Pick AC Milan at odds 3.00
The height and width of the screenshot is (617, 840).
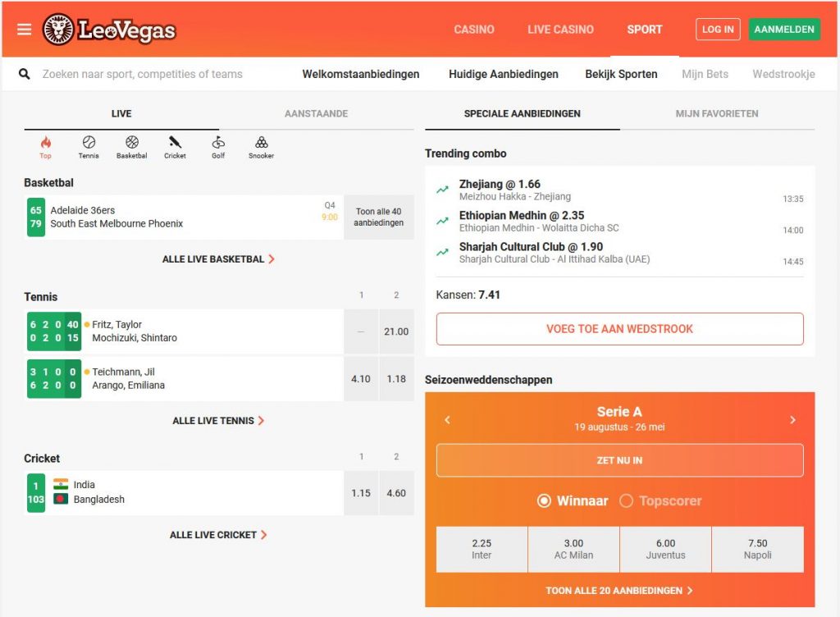point(573,549)
